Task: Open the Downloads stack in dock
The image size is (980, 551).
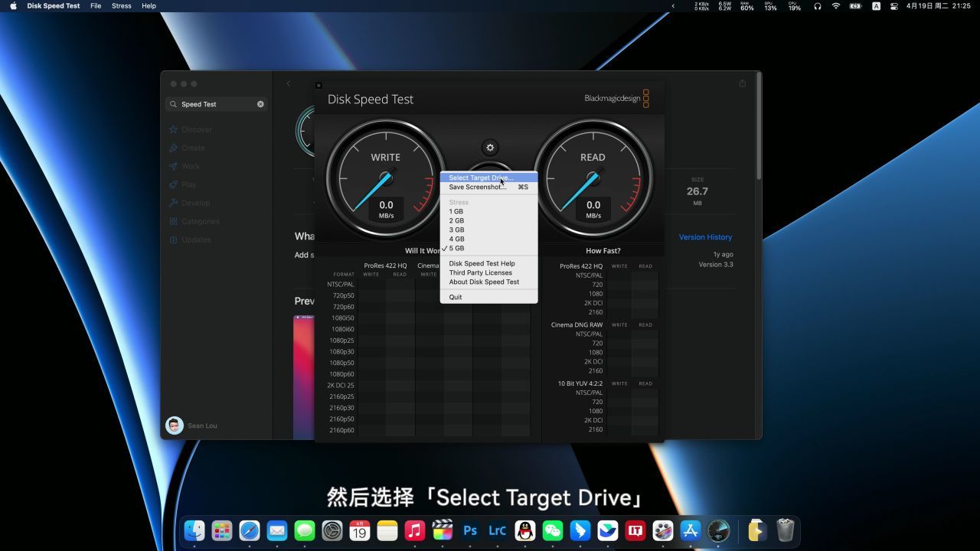Action: (756, 530)
